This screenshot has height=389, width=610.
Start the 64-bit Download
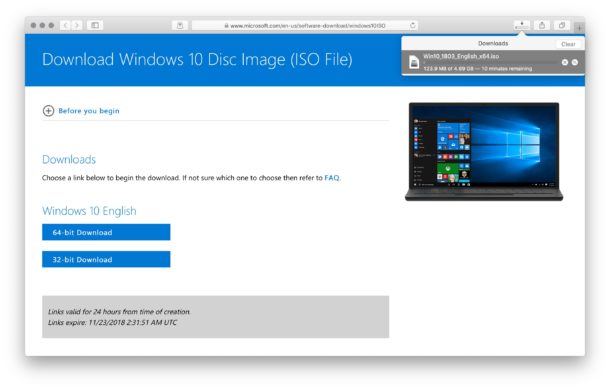(x=106, y=232)
